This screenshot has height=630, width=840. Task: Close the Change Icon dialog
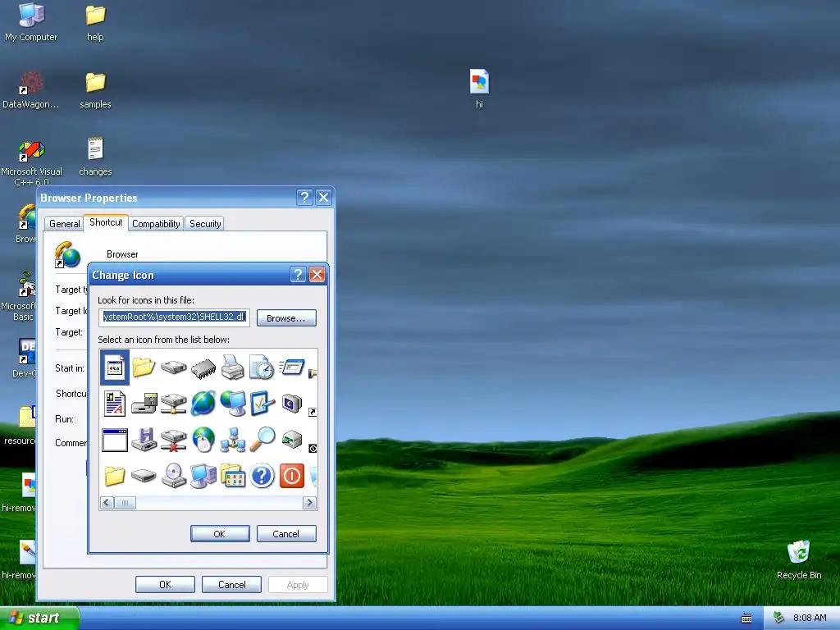(317, 275)
